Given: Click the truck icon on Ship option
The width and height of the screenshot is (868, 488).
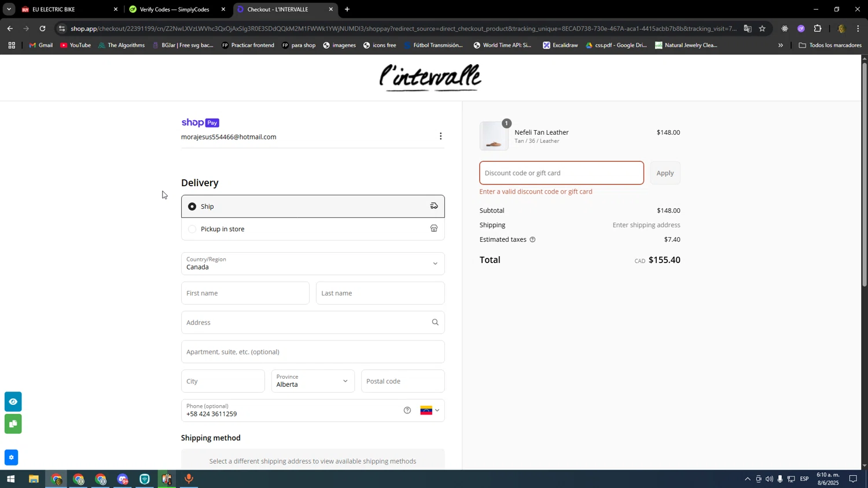Looking at the screenshot, I should [434, 206].
